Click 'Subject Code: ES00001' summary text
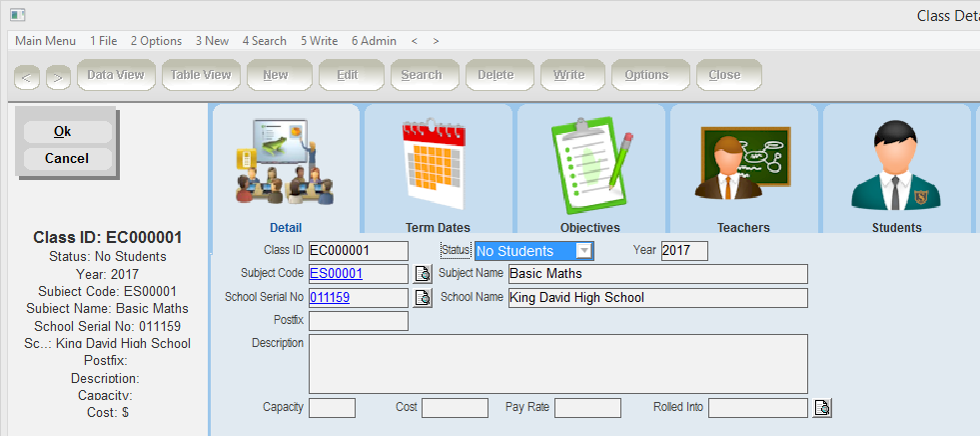This screenshot has width=980, height=436. coord(108,292)
